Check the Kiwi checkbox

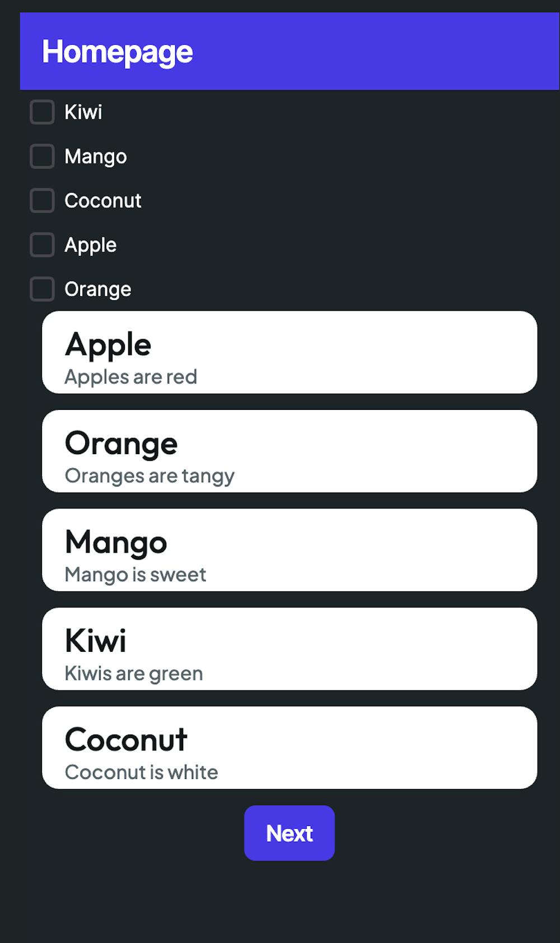[42, 112]
